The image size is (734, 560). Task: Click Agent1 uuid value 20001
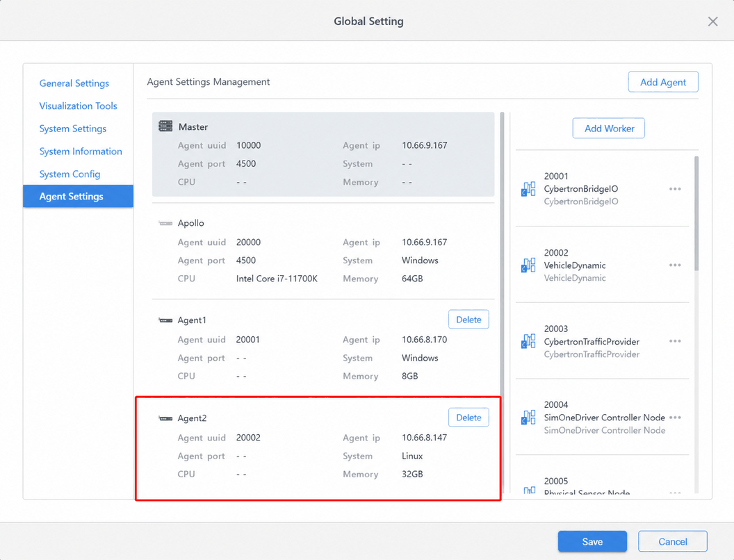click(247, 340)
